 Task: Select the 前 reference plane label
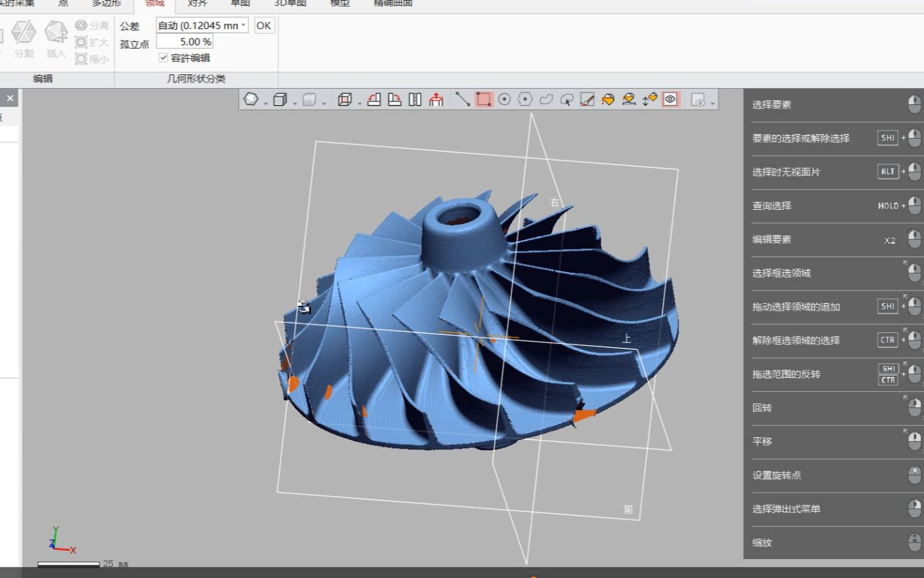click(x=628, y=510)
